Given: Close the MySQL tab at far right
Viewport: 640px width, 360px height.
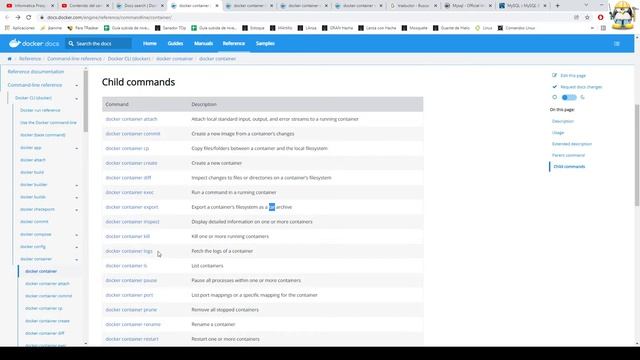Looking at the screenshot, I should 545,6.
